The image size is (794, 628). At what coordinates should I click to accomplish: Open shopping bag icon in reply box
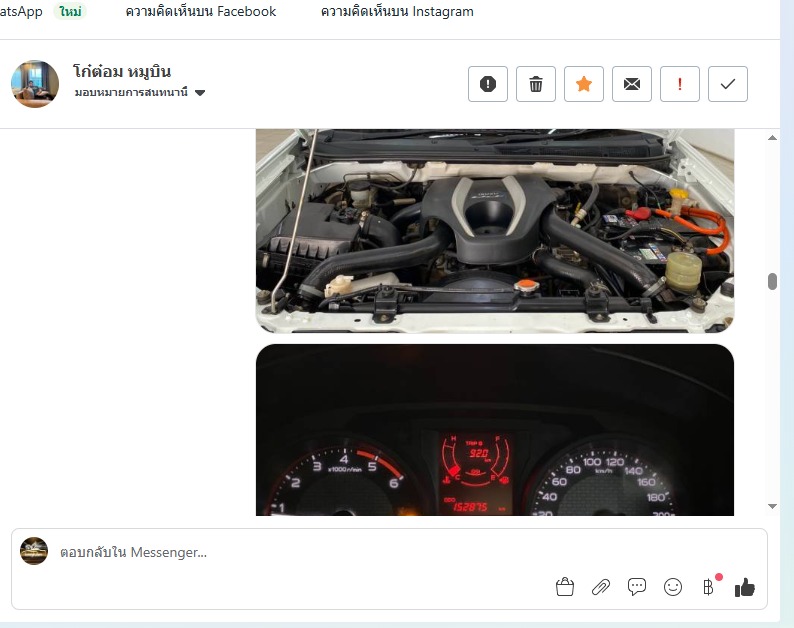click(565, 587)
